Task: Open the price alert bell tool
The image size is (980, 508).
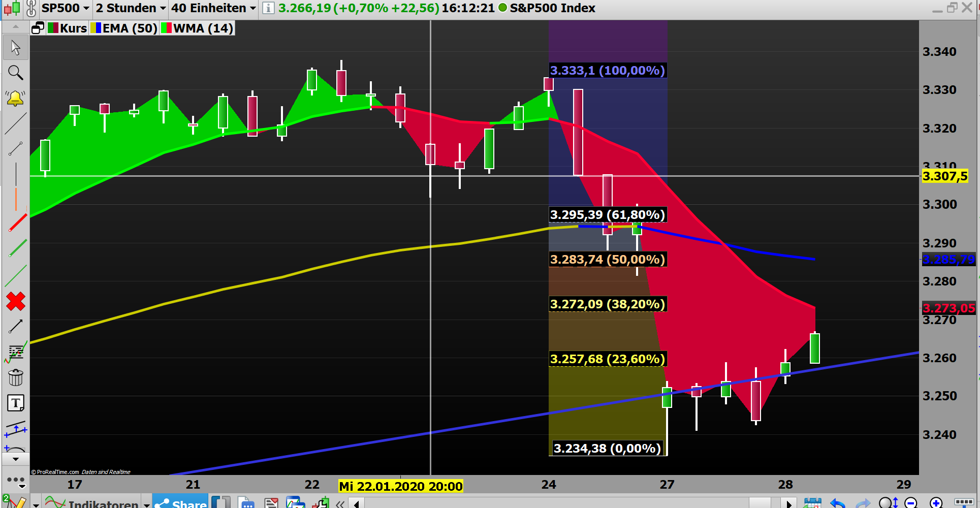Action: coord(16,98)
